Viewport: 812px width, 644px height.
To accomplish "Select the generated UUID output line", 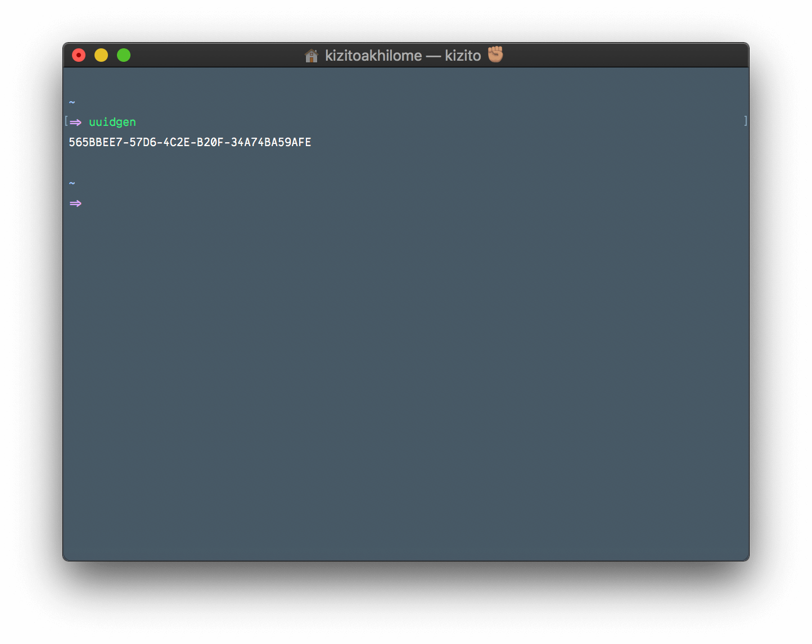I will click(190, 142).
